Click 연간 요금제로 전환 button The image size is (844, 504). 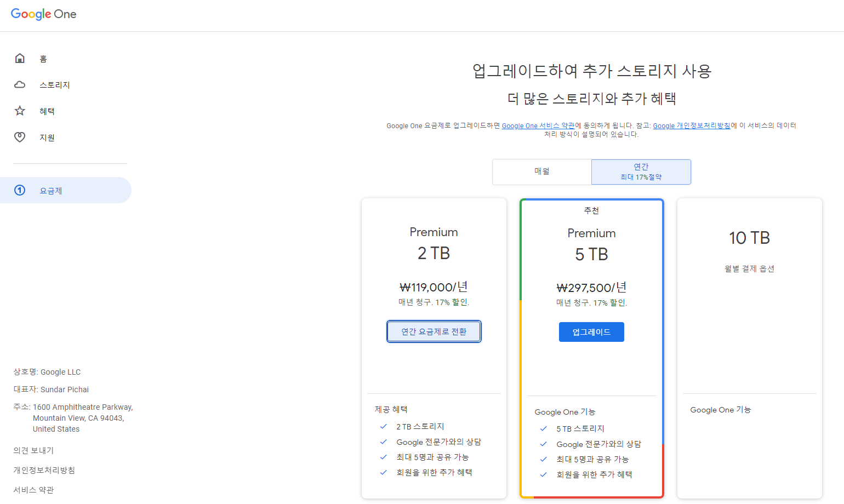pos(434,331)
